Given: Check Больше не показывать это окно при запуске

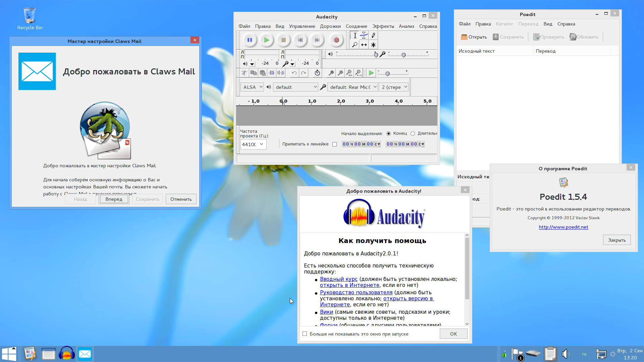Looking at the screenshot, I should coord(305,334).
